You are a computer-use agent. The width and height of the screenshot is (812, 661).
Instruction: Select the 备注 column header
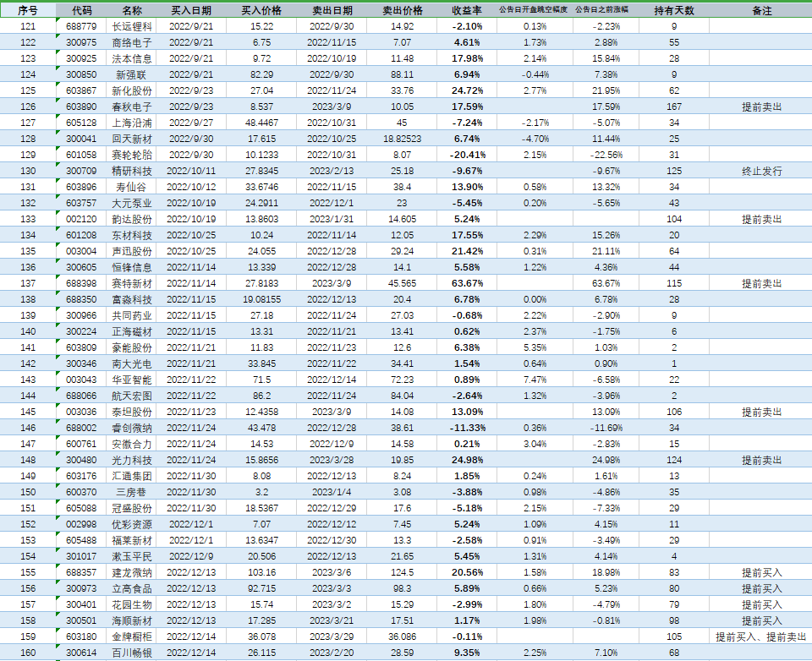pyautogui.click(x=762, y=10)
